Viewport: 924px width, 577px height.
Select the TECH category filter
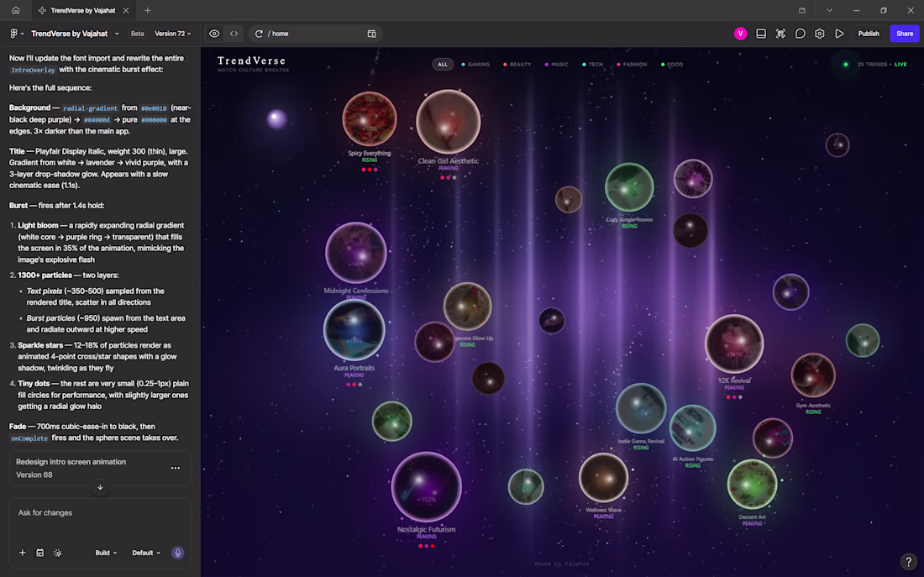pyautogui.click(x=592, y=64)
